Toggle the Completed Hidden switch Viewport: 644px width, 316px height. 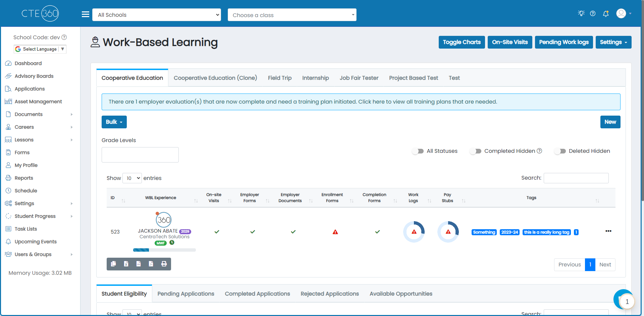click(x=476, y=151)
